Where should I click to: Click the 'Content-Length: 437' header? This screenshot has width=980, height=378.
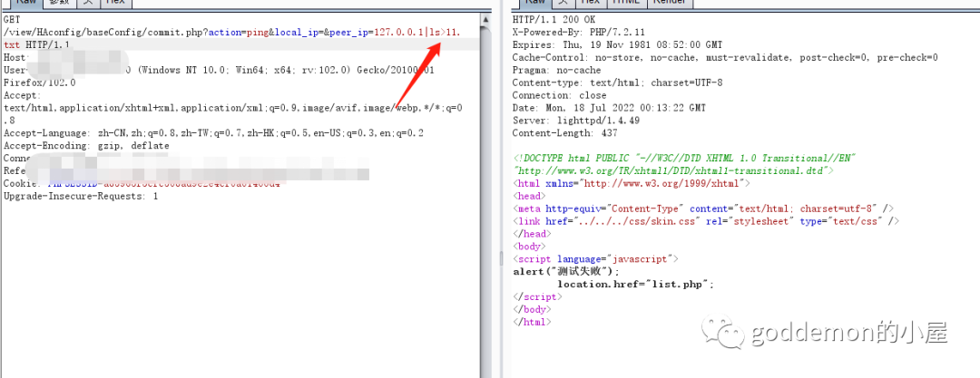click(564, 133)
